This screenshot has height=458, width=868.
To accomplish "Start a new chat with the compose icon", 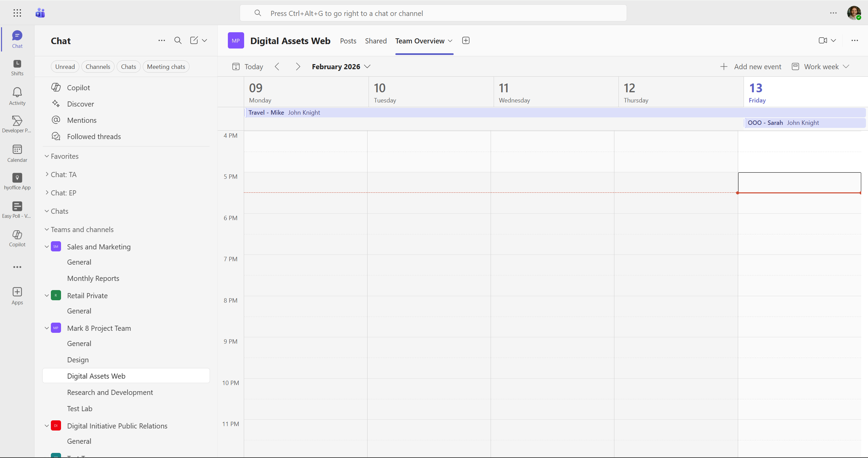I will [x=194, y=40].
